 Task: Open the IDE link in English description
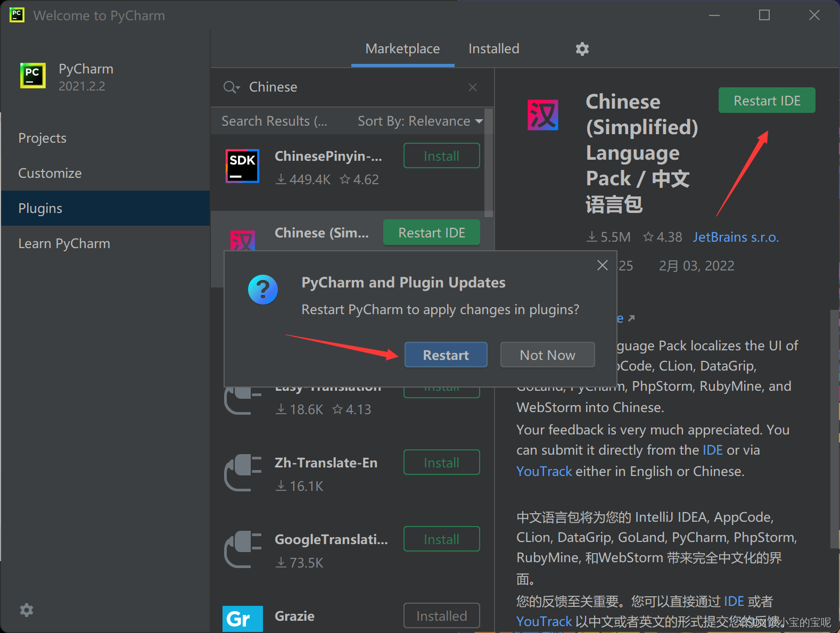712,450
